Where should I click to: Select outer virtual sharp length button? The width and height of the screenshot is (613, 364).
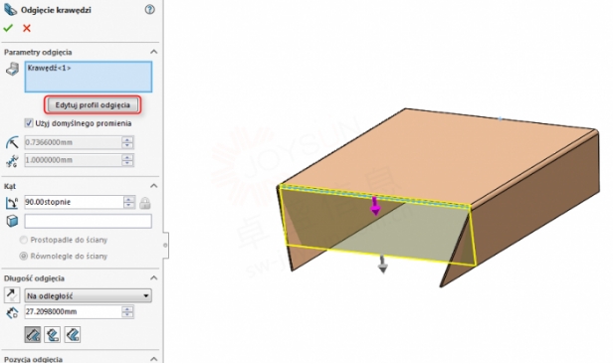[33, 335]
